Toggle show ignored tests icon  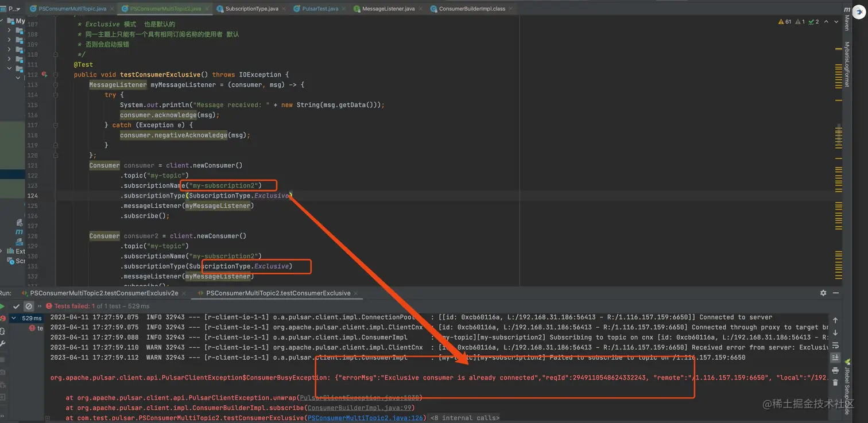click(29, 306)
